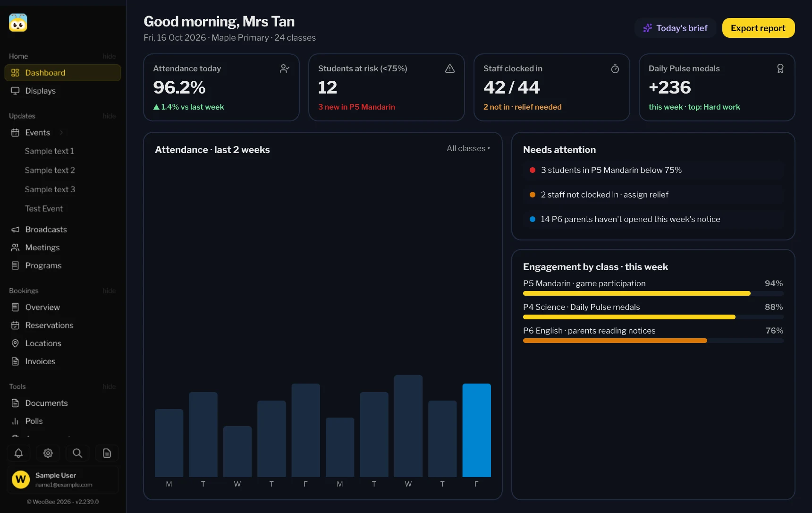812x513 pixels.
Task: Open Today's brief
Action: 675,28
